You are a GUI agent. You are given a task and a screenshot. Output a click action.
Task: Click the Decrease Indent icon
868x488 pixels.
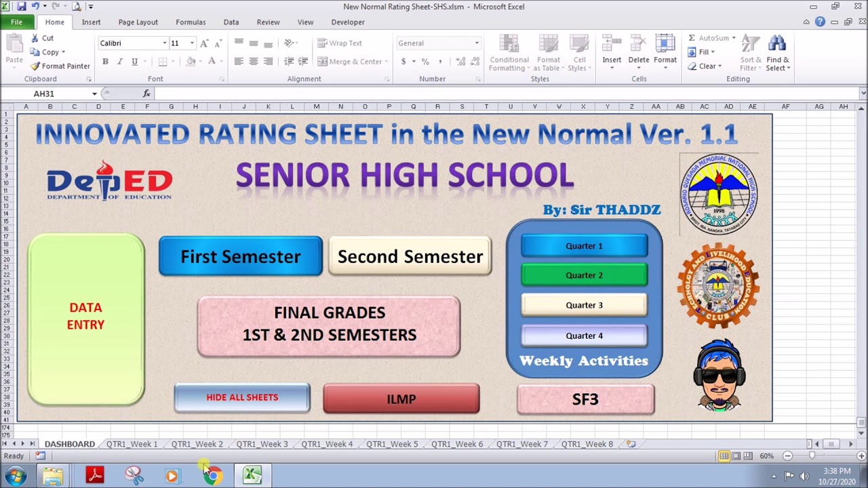click(289, 62)
